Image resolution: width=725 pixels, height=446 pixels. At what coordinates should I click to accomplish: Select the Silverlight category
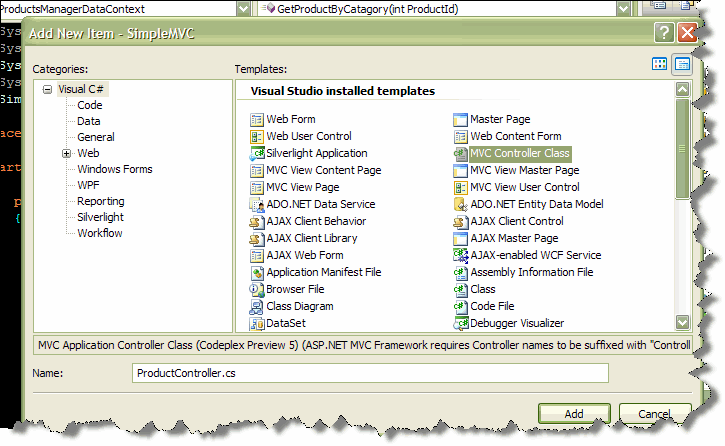100,217
